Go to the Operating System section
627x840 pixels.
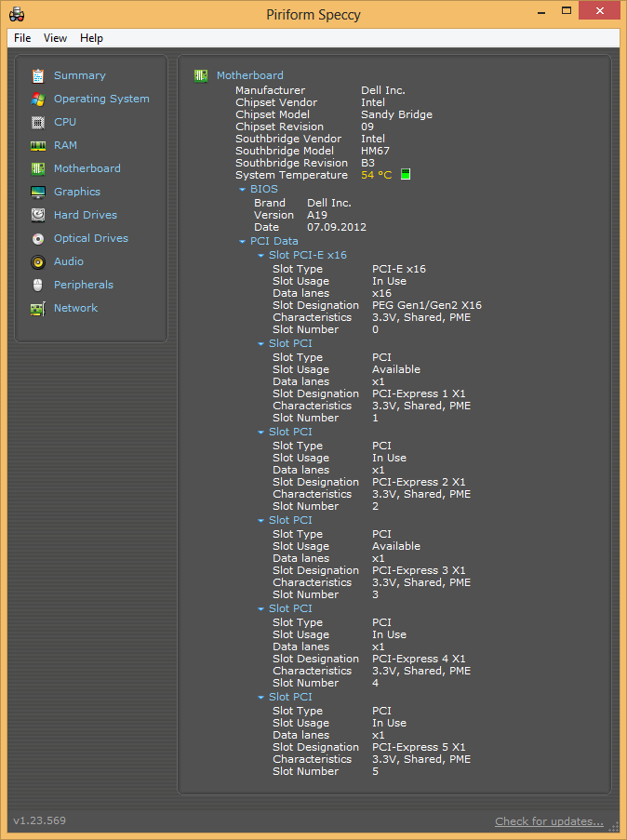point(101,100)
